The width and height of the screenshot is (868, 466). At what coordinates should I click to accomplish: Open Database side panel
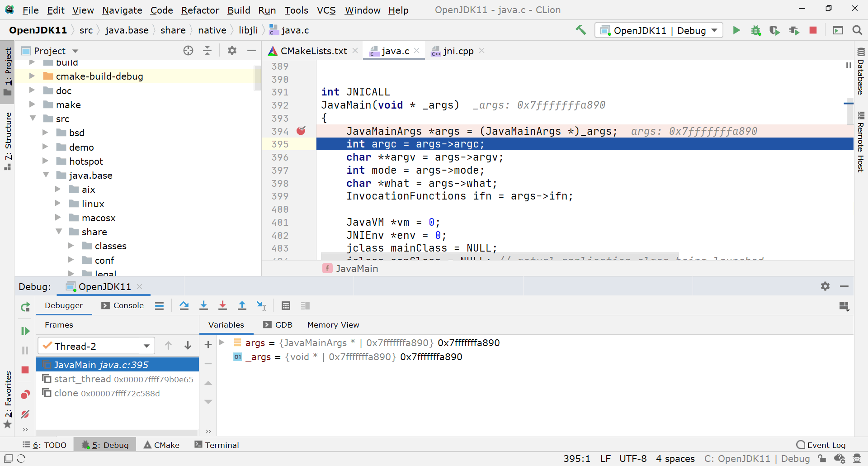[x=861, y=71]
